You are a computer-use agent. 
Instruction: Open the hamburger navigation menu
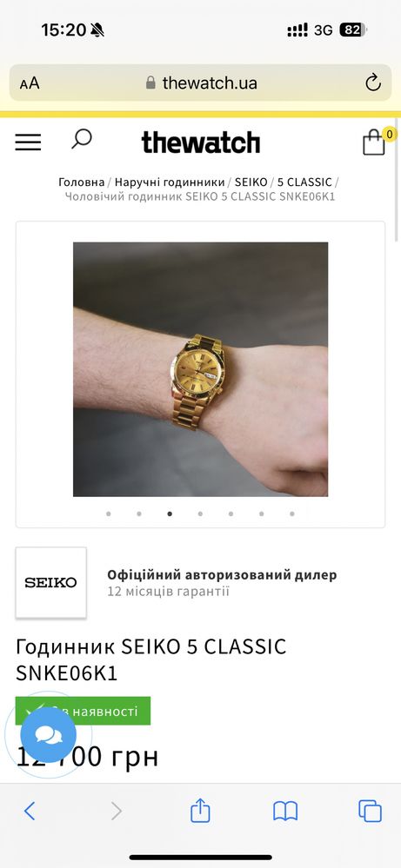coord(28,142)
